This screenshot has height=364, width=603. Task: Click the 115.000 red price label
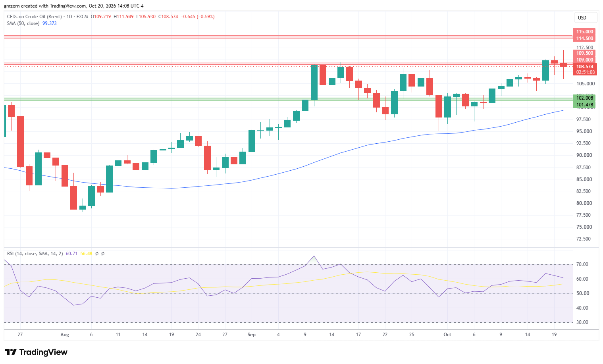[585, 32]
